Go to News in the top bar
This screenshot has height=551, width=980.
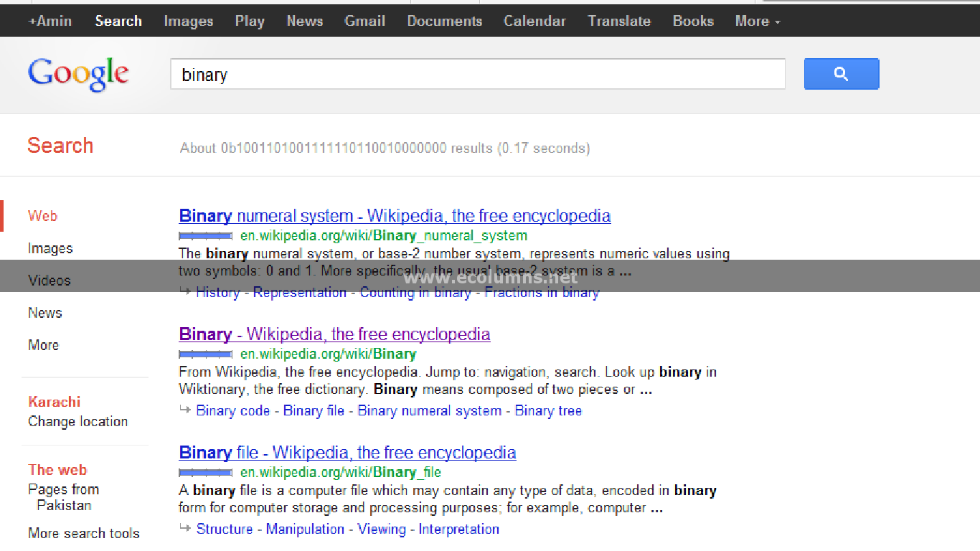(x=305, y=21)
